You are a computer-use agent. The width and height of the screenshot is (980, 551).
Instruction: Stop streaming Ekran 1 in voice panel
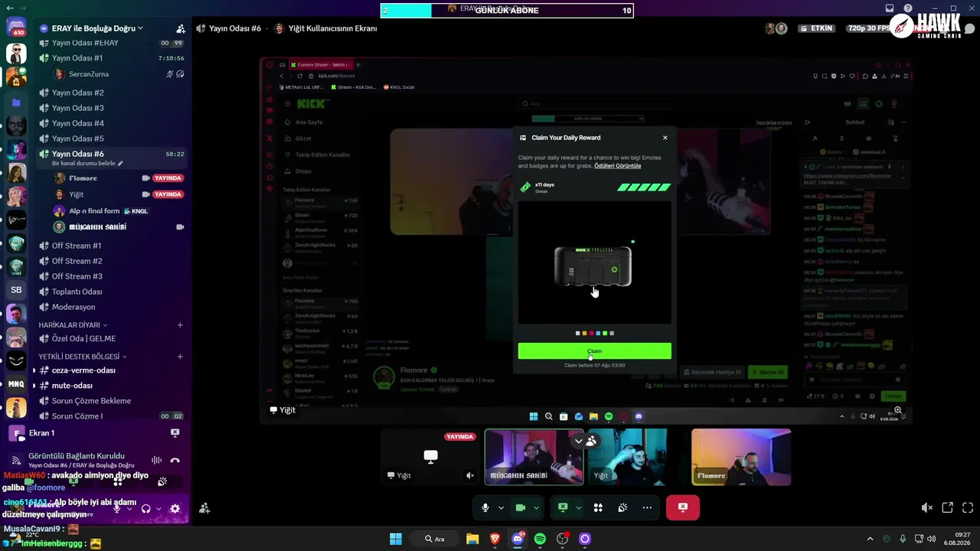[x=175, y=433]
